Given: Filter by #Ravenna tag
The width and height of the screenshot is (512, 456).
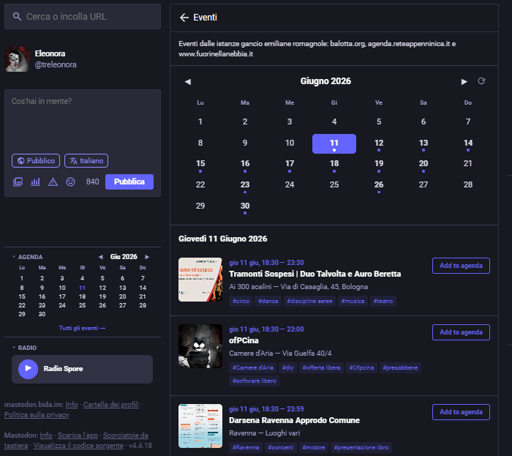Looking at the screenshot, I should coord(246,447).
